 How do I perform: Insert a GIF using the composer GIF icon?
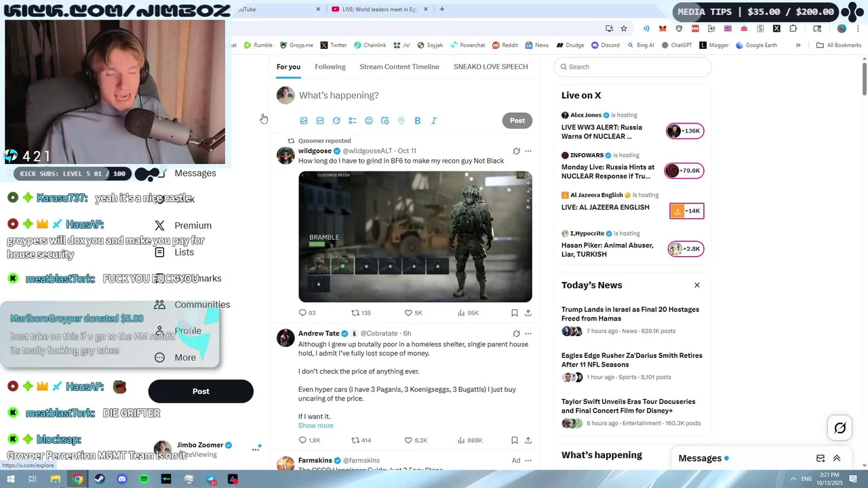(320, 121)
